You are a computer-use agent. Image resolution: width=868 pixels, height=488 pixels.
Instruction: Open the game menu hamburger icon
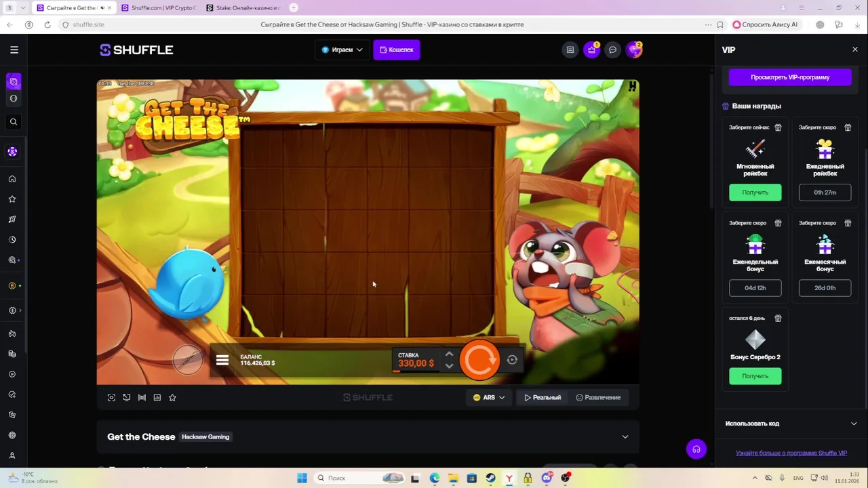[222, 360]
